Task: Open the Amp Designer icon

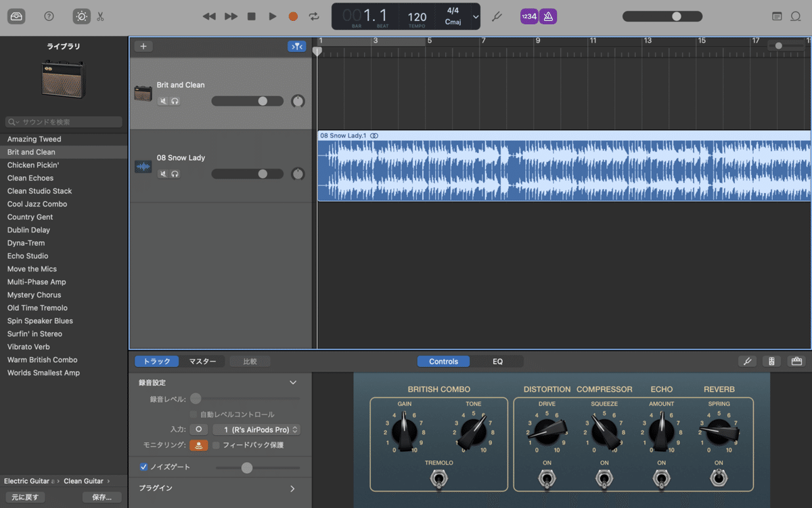Action: point(771,361)
